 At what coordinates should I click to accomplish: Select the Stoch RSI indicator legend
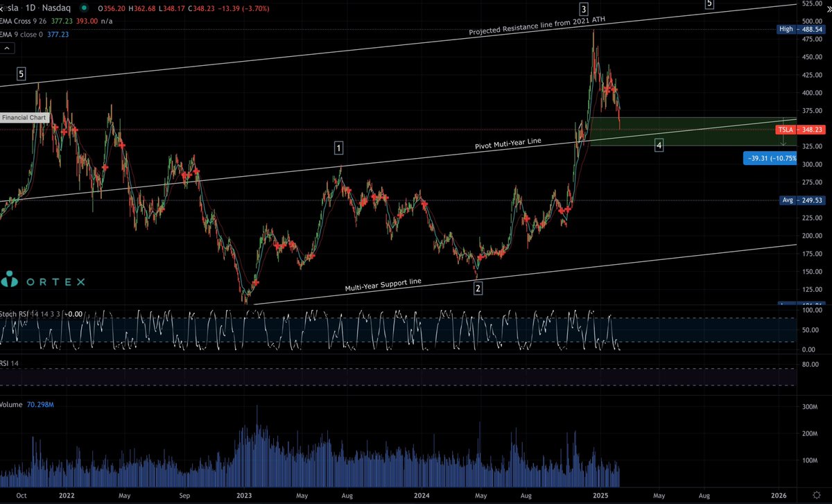[x=29, y=313]
